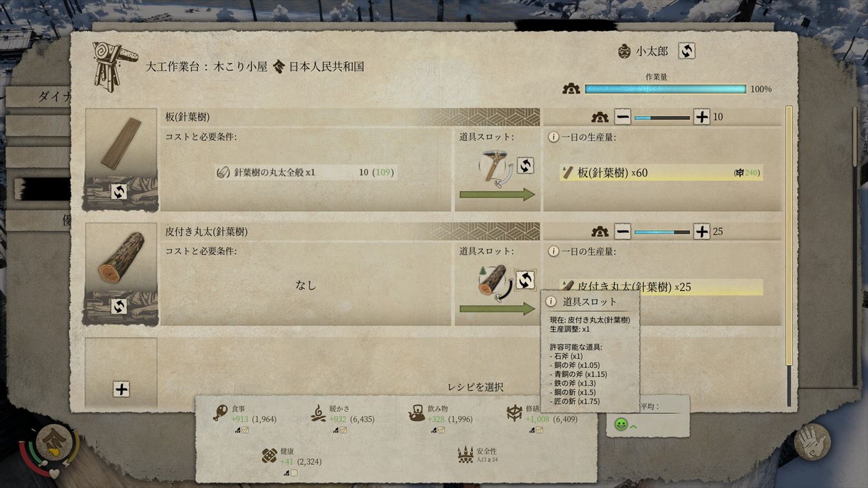Select the ダイナ tab on the left edge

click(39, 97)
